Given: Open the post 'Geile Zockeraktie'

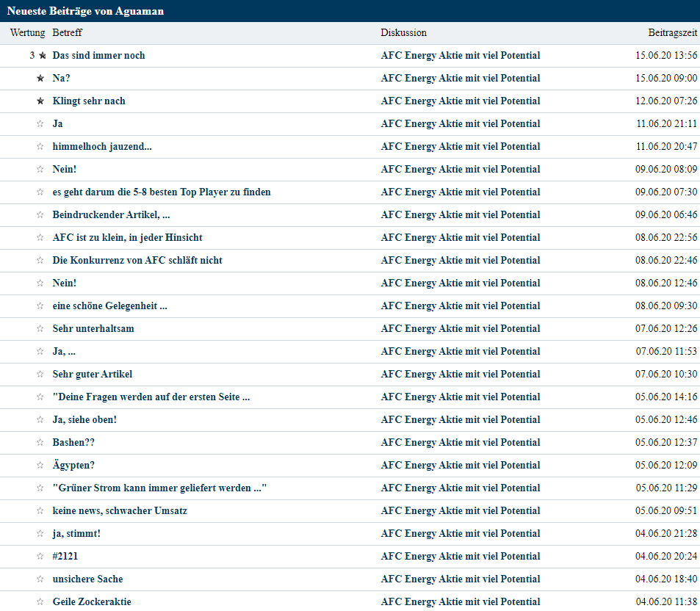Looking at the screenshot, I should pyautogui.click(x=92, y=602).
